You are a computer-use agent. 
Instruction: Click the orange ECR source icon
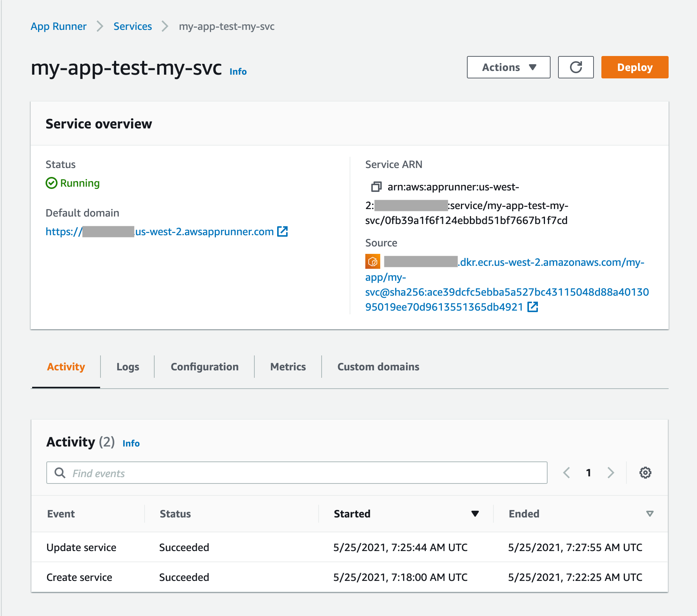pyautogui.click(x=372, y=262)
